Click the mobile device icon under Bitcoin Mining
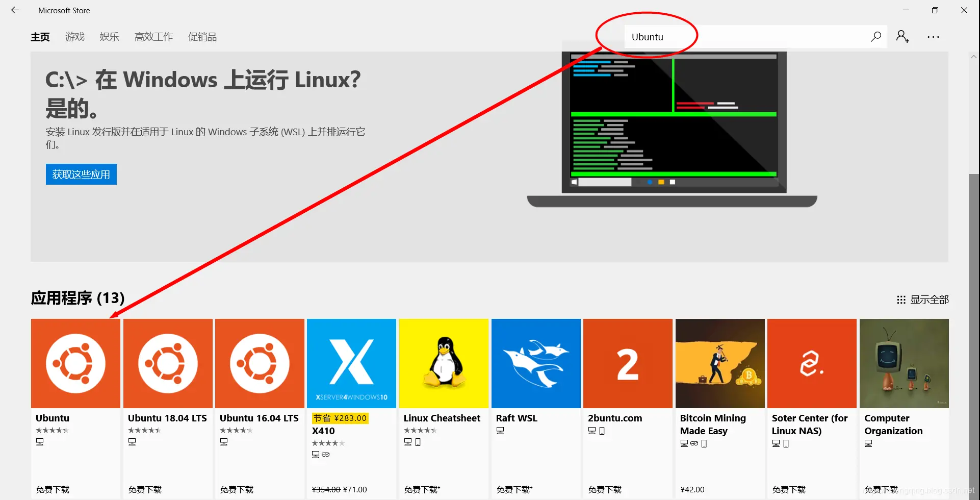Image resolution: width=980 pixels, height=500 pixels. [704, 443]
